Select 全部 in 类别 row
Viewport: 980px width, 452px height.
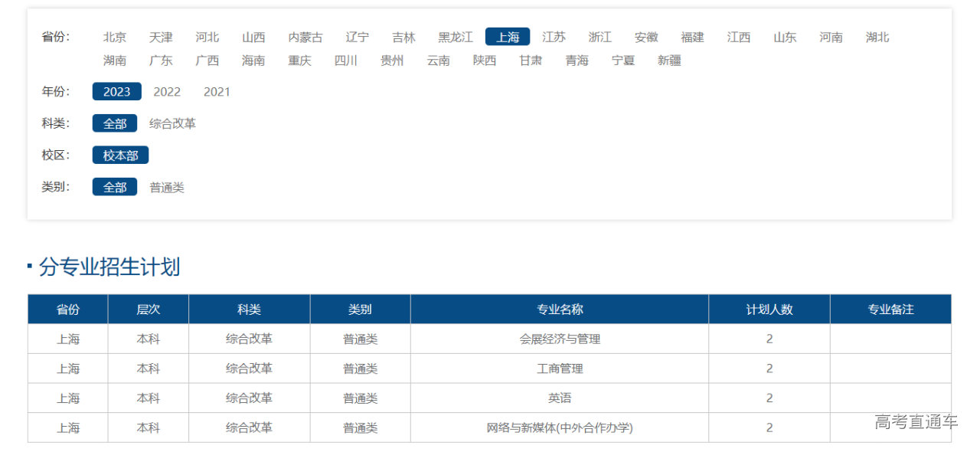(x=115, y=187)
